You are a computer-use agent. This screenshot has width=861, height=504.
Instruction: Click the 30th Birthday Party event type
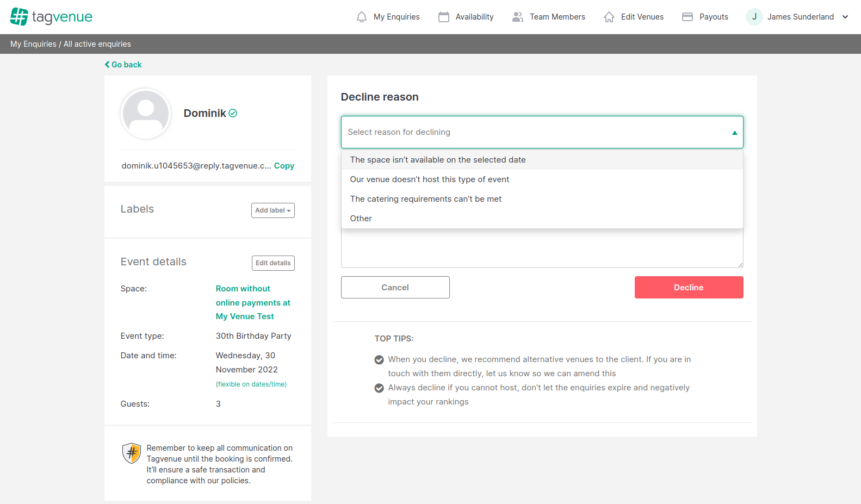(x=253, y=336)
